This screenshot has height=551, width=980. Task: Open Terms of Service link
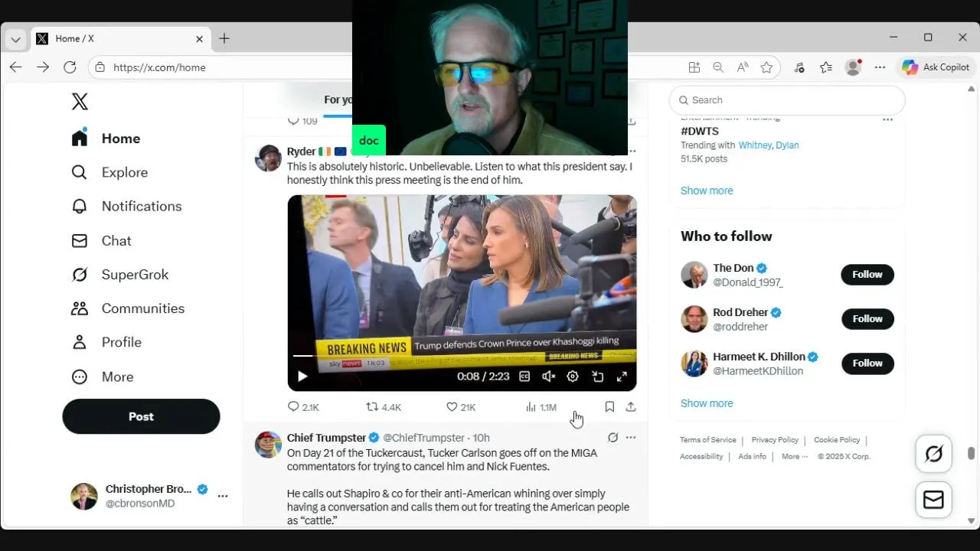click(708, 440)
